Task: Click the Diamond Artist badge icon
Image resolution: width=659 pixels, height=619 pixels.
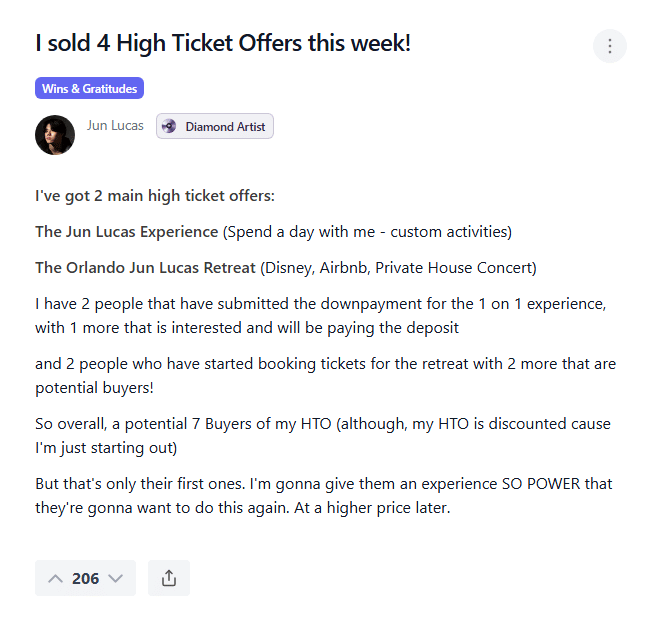Action: click(169, 127)
